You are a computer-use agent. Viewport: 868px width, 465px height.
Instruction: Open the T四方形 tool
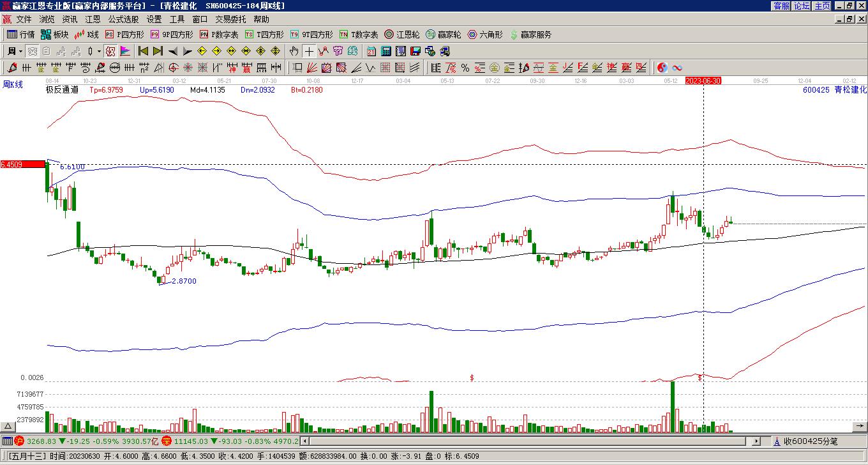264,34
